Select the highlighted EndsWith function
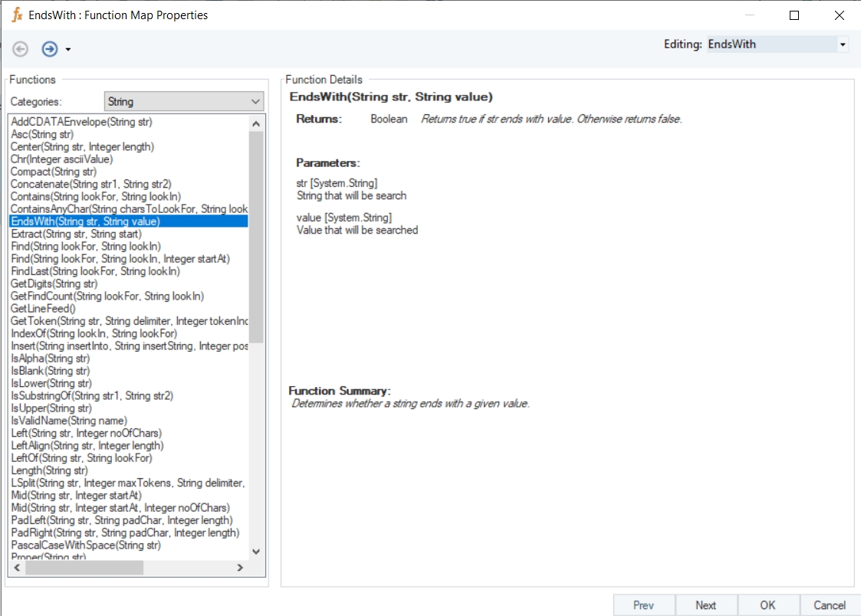Viewport: 861px width, 616px height. tap(85, 221)
